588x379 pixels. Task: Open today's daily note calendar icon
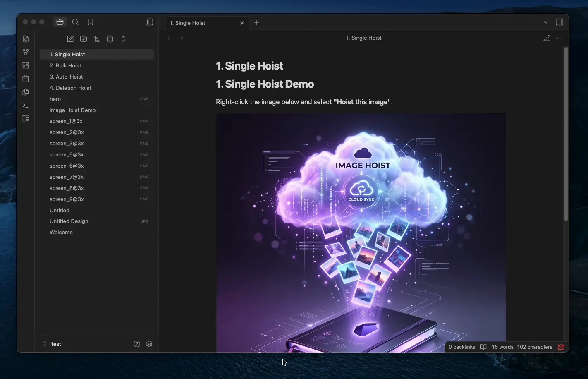point(26,79)
